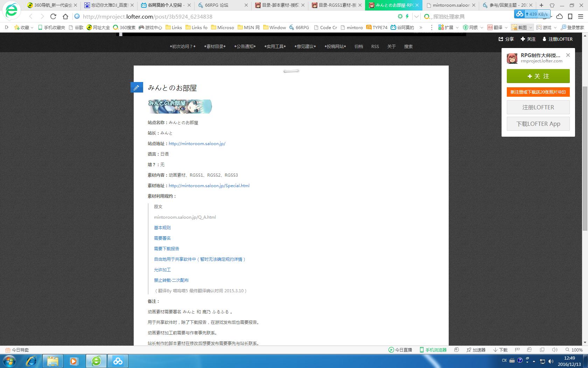Click the browser forward arrow
The height and width of the screenshot is (368, 588).
point(42,16)
